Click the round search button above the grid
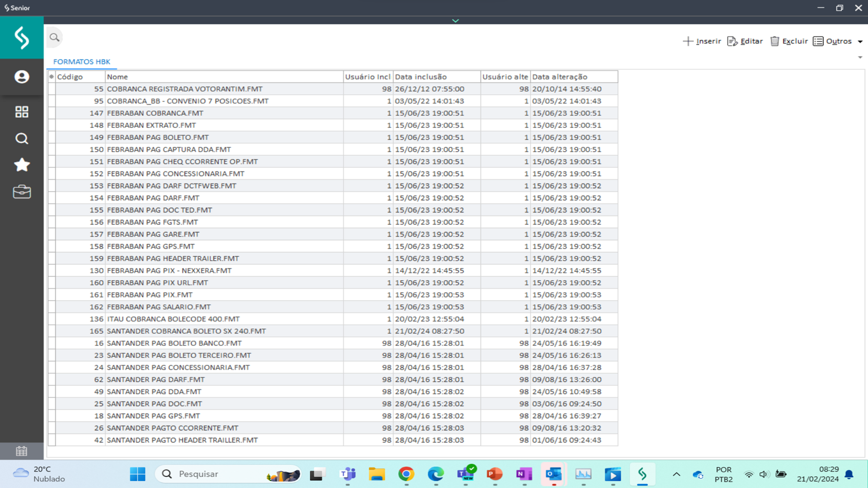 tap(54, 37)
